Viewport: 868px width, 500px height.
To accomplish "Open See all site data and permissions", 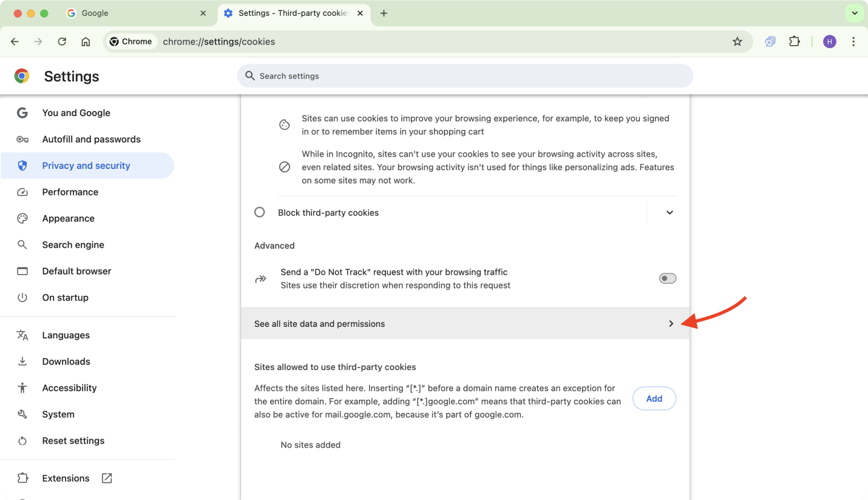I will 465,324.
